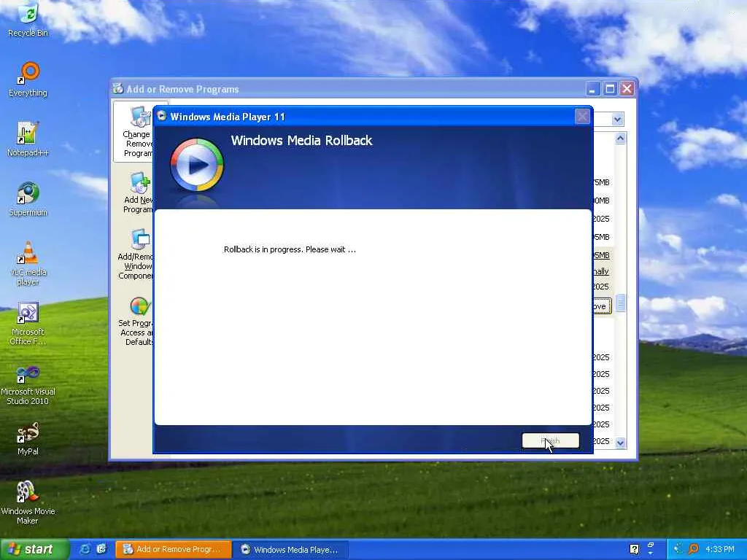Image resolution: width=747 pixels, height=560 pixels.
Task: Select the MyPal desktop shortcut
Action: pyautogui.click(x=28, y=439)
